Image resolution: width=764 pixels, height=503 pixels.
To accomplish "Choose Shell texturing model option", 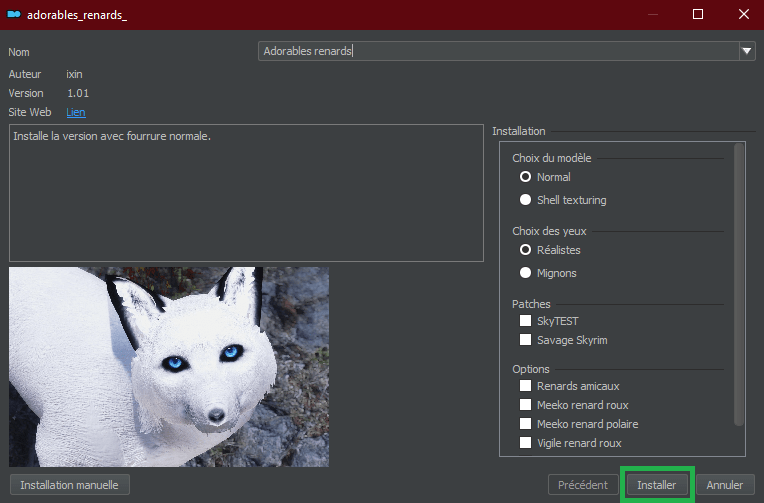I will [526, 200].
